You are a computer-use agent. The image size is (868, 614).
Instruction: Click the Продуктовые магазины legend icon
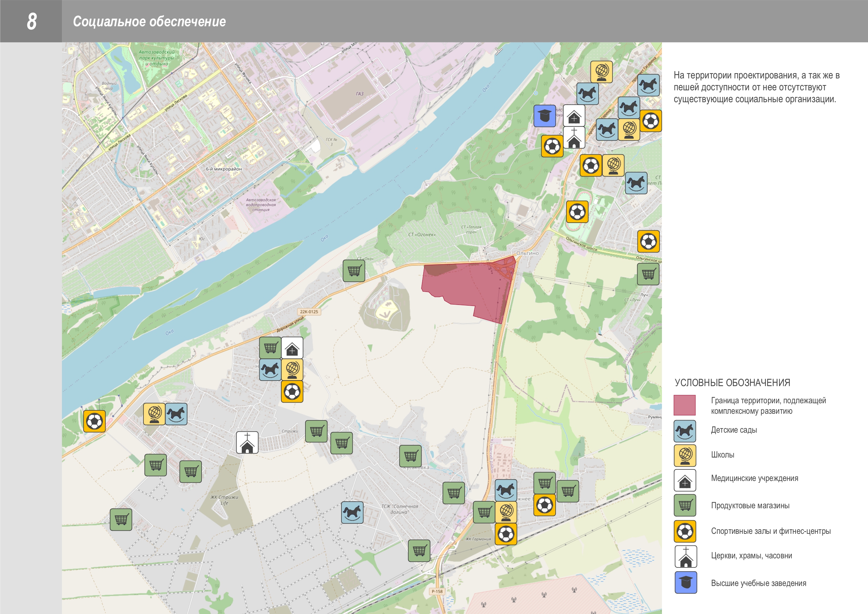(685, 505)
